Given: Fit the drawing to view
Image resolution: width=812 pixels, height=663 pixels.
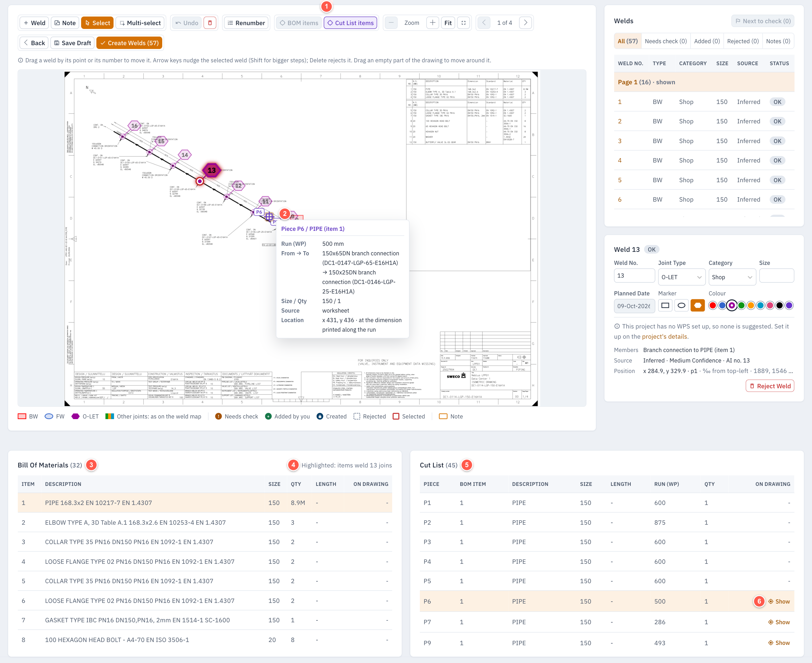Looking at the screenshot, I should [x=448, y=23].
